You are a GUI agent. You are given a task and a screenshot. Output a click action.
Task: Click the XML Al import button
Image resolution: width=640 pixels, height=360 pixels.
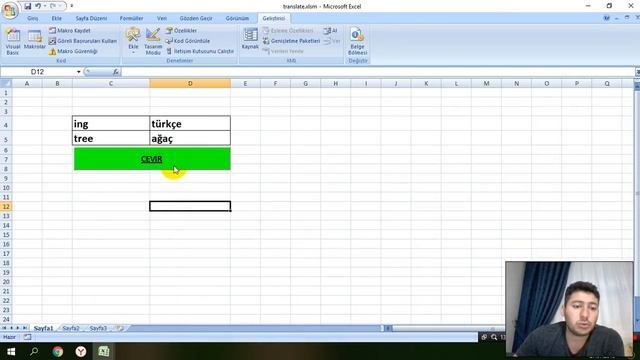[x=331, y=31]
